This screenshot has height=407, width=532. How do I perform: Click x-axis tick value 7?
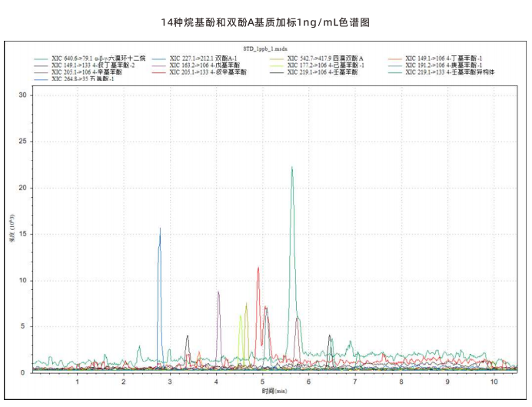tap(355, 382)
